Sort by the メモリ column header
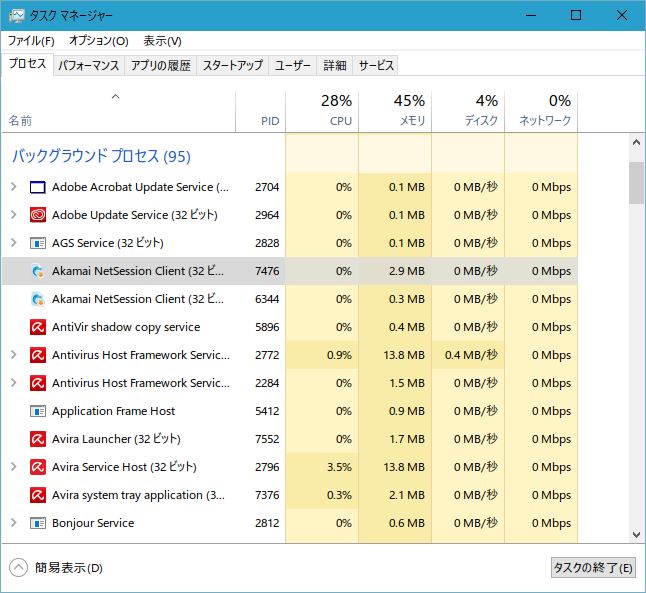This screenshot has height=593, width=646. point(395,111)
